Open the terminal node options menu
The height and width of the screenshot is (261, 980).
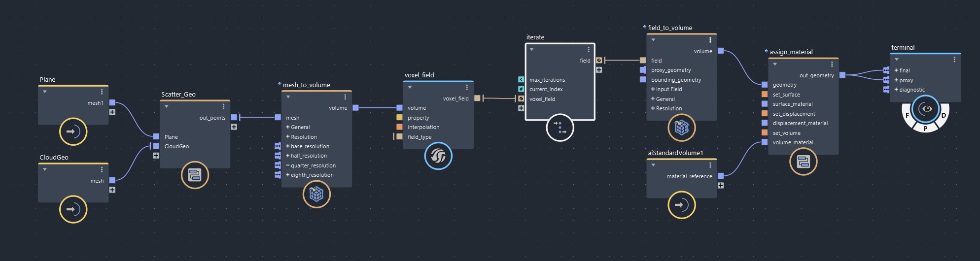coord(954,60)
